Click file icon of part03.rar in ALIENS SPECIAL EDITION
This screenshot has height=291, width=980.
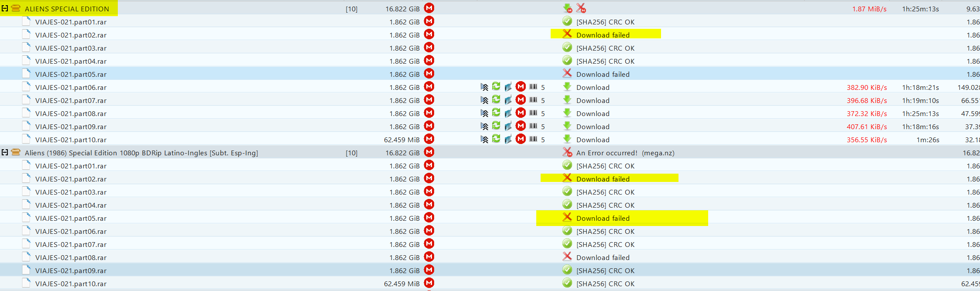[x=27, y=47]
